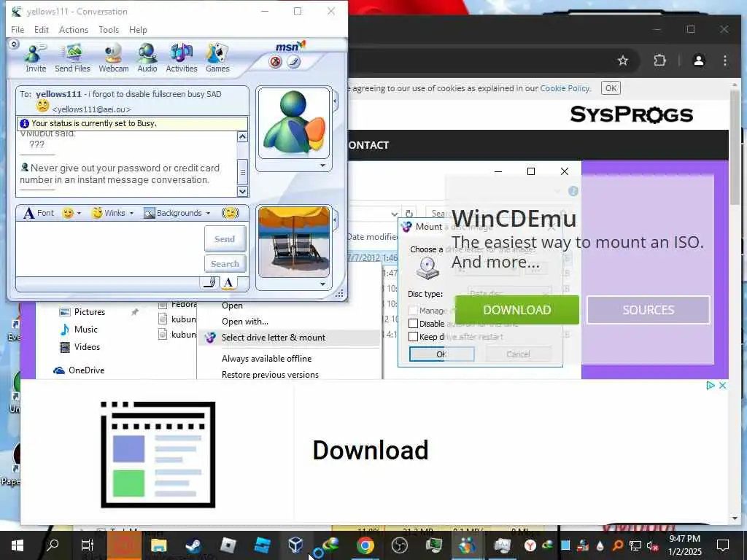
Task: Click the Search button in MSN
Action: click(x=225, y=263)
